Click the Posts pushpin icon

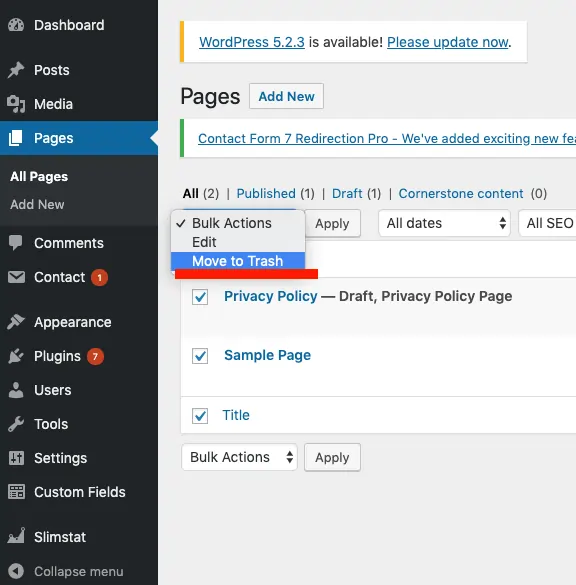(x=16, y=70)
